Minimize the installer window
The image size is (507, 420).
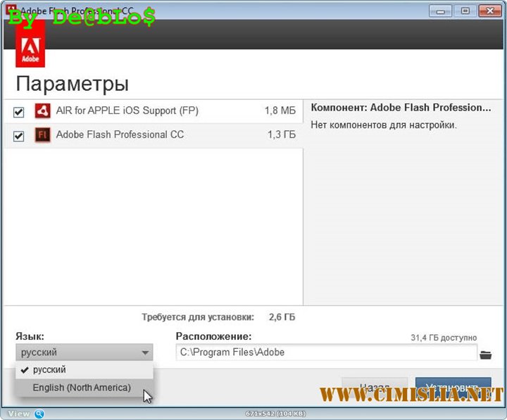[442, 10]
